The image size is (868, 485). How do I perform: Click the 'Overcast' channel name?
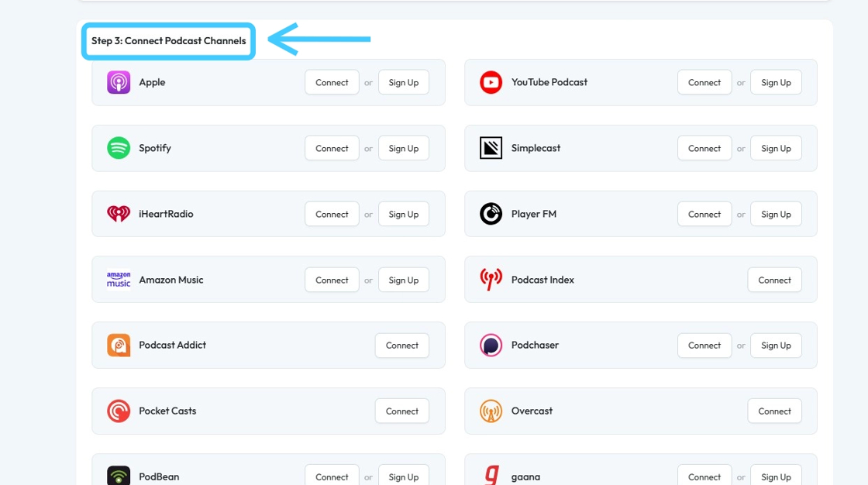tap(532, 411)
